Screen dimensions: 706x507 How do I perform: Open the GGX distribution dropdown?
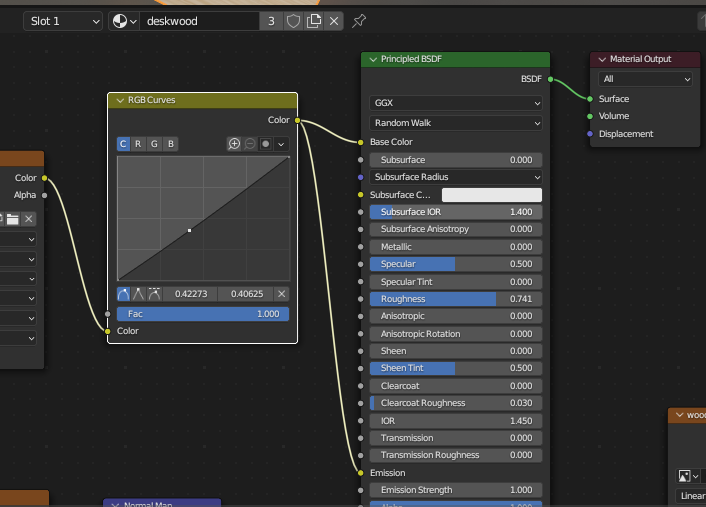point(456,103)
